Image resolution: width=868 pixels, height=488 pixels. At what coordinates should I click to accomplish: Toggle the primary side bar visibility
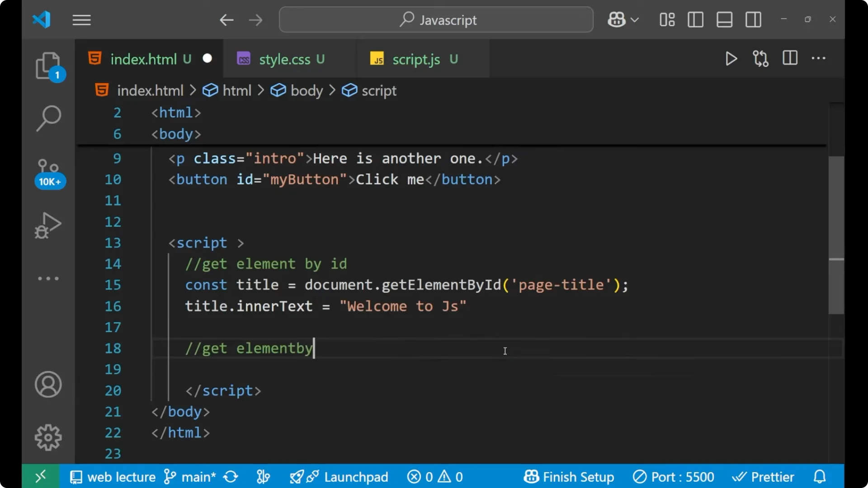(695, 19)
